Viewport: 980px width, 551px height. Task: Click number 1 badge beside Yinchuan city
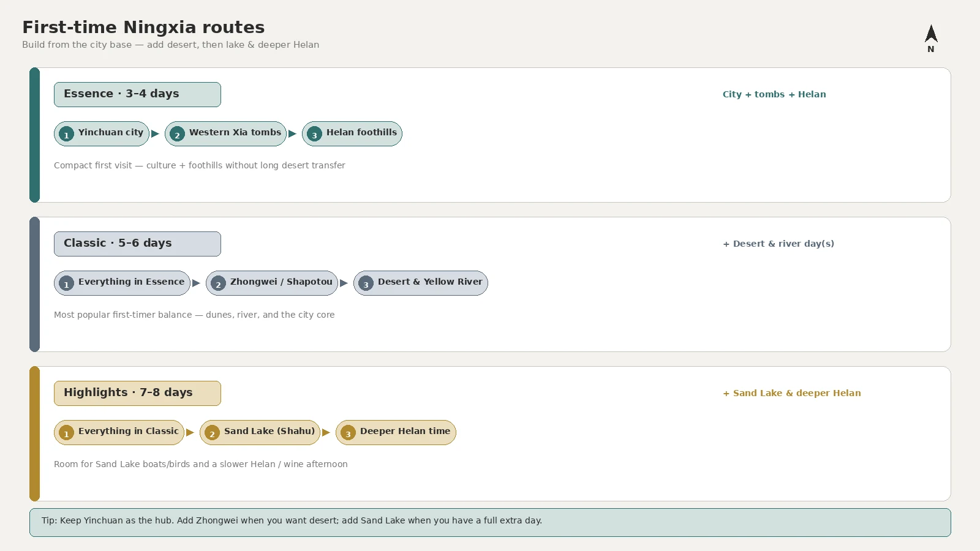[x=66, y=134]
